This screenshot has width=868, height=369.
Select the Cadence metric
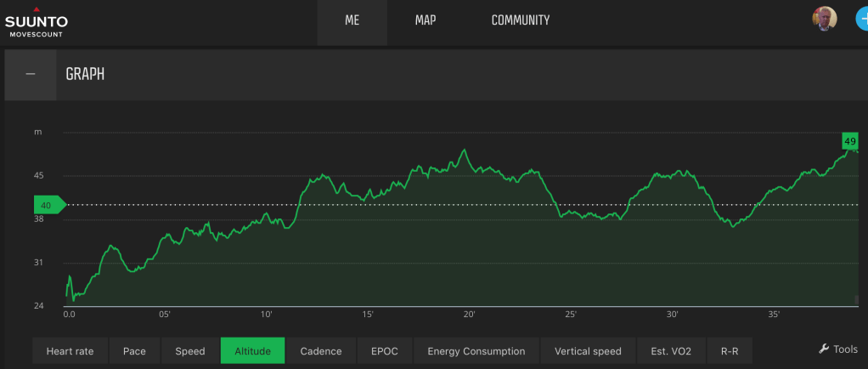click(321, 351)
